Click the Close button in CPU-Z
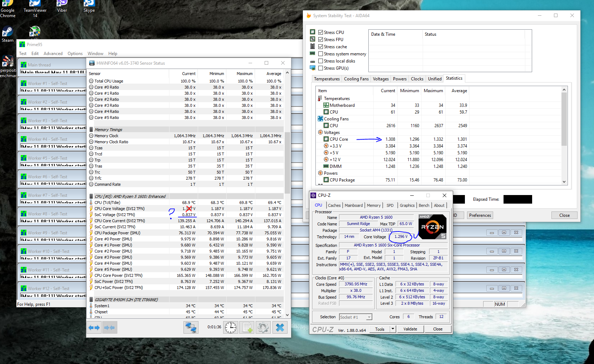The height and width of the screenshot is (364, 594). [438, 329]
